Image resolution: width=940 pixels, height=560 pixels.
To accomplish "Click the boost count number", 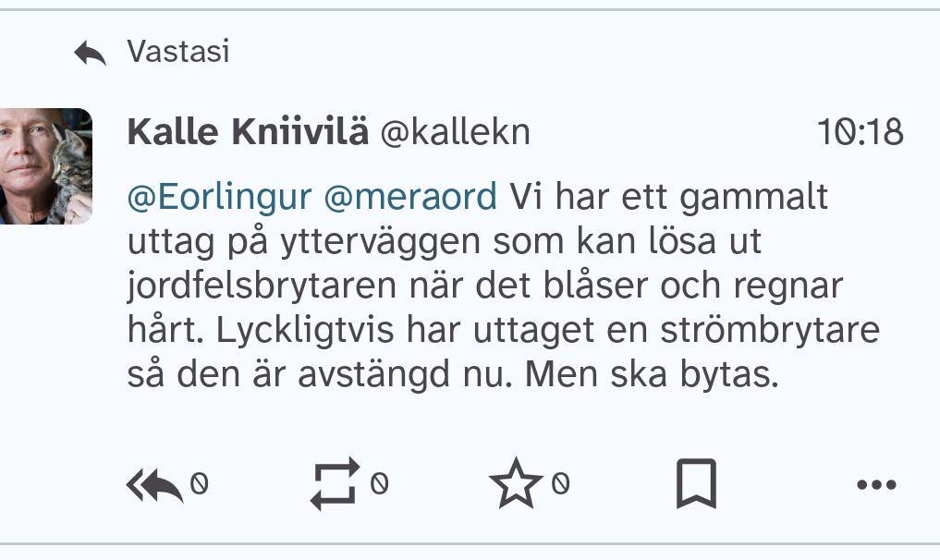I will (x=379, y=484).
